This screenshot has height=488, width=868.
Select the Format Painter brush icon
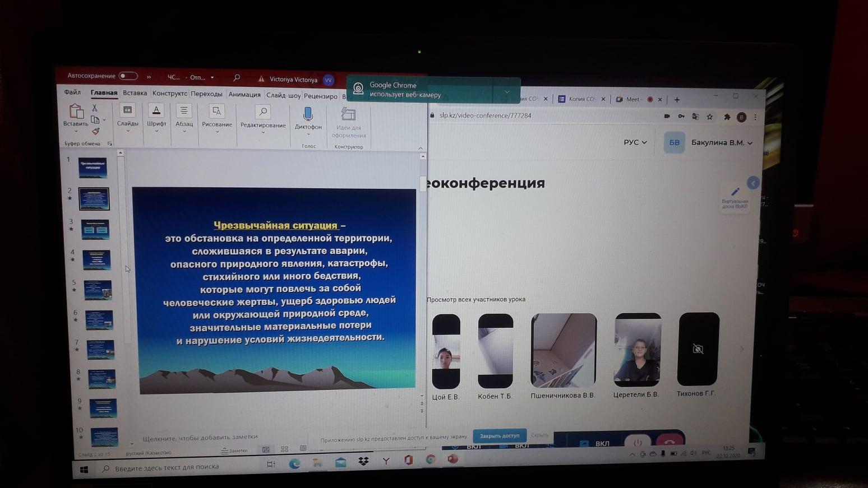[x=96, y=131]
